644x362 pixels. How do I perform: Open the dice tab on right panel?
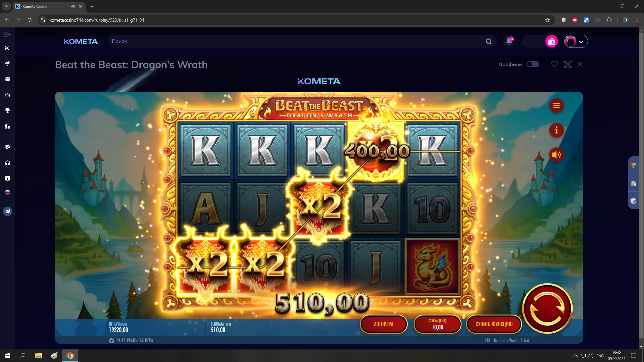633,201
